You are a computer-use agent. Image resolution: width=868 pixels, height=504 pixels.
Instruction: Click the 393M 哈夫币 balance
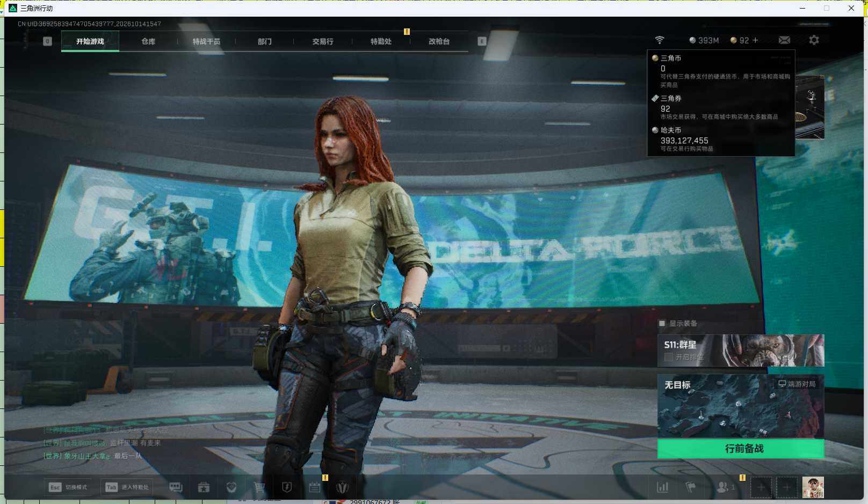tap(704, 40)
